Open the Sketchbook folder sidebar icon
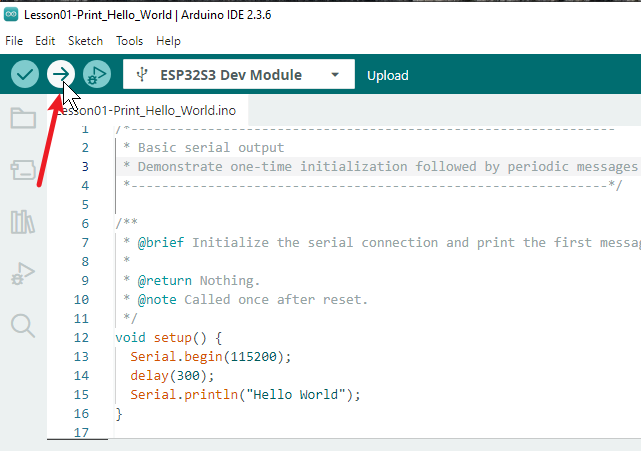 pyautogui.click(x=23, y=118)
